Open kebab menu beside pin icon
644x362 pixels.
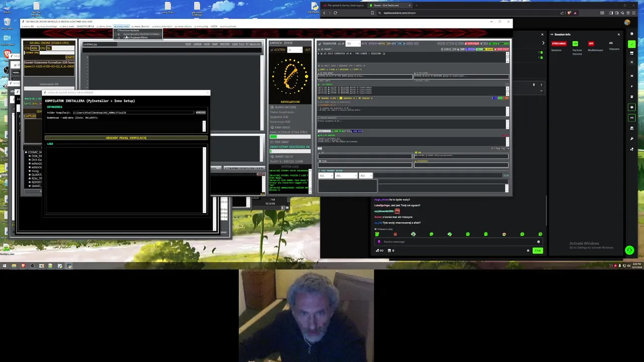tap(541, 85)
